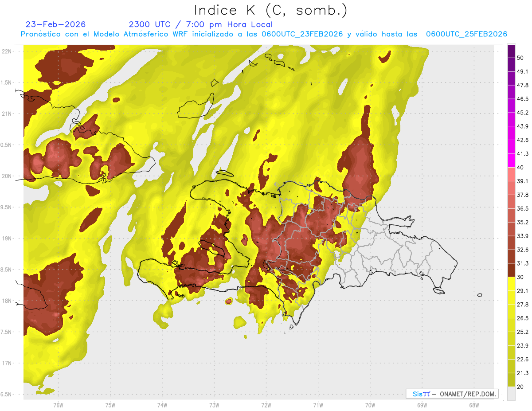This screenshot has height=411, width=532.
Task: Click the '43.9' color bar label
Action: click(523, 126)
